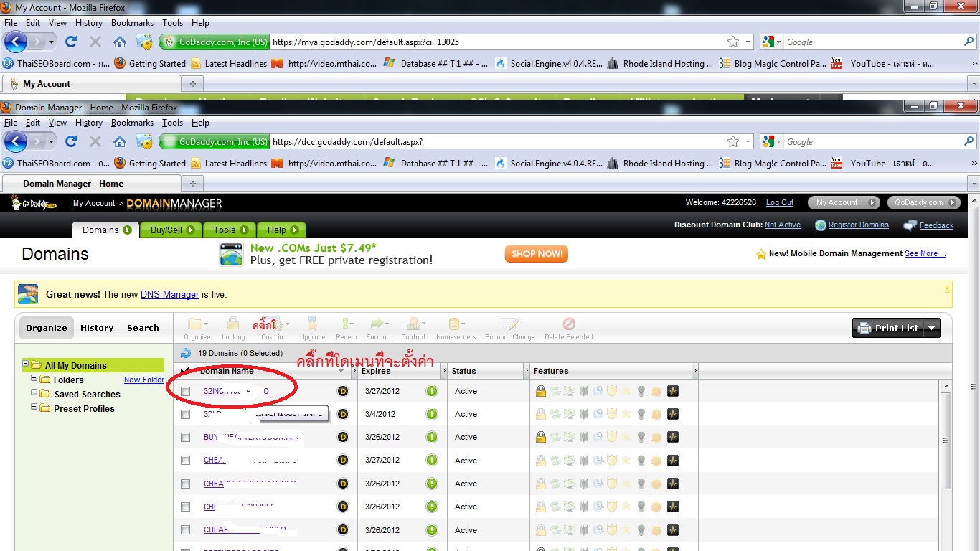The height and width of the screenshot is (551, 980).
Task: Click the orange SHOP NOW! button
Action: pos(536,253)
